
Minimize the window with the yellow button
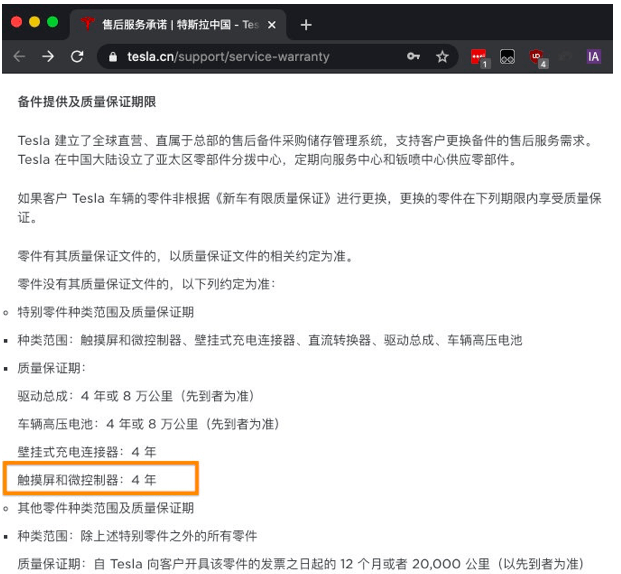pyautogui.click(x=35, y=22)
